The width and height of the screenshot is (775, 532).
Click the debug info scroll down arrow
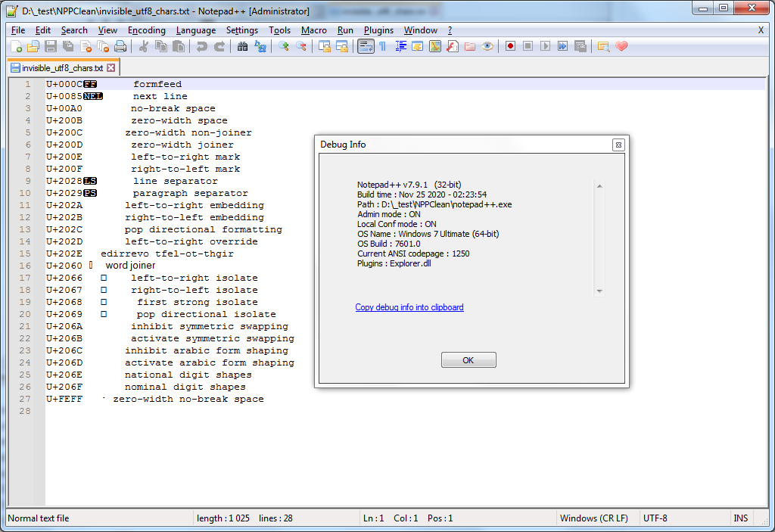(599, 291)
